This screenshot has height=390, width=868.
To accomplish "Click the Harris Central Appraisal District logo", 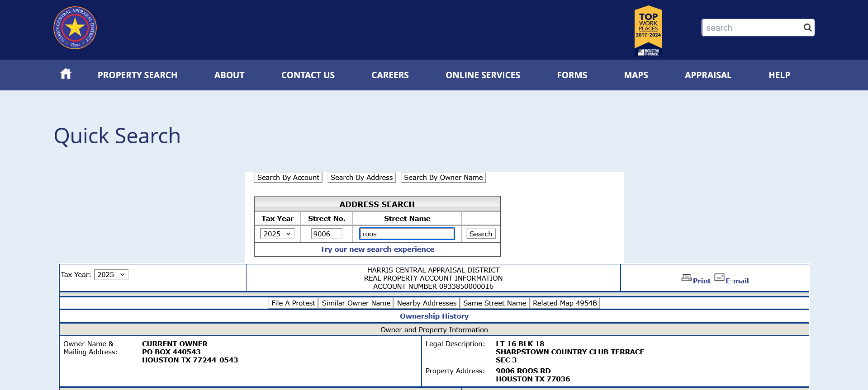I will 75,28.
